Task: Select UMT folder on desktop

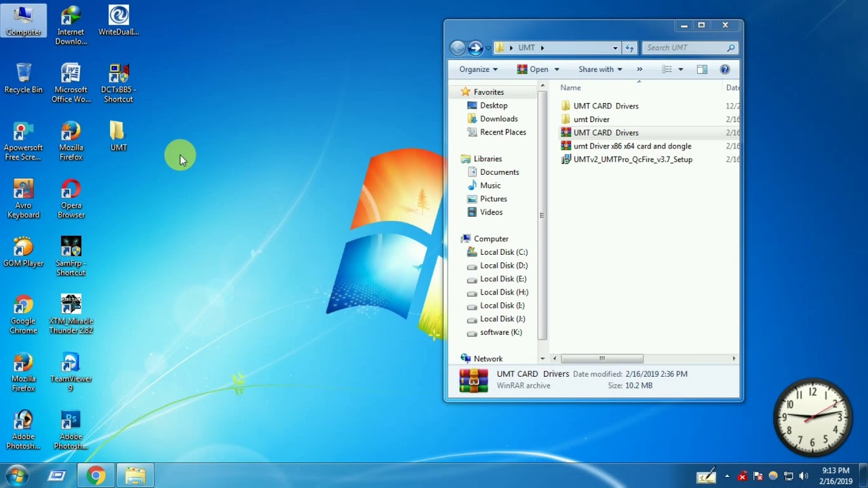Action: coord(119,136)
